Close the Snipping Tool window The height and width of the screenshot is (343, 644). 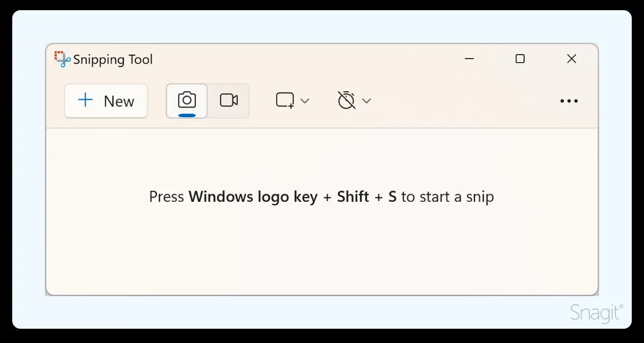coord(572,59)
